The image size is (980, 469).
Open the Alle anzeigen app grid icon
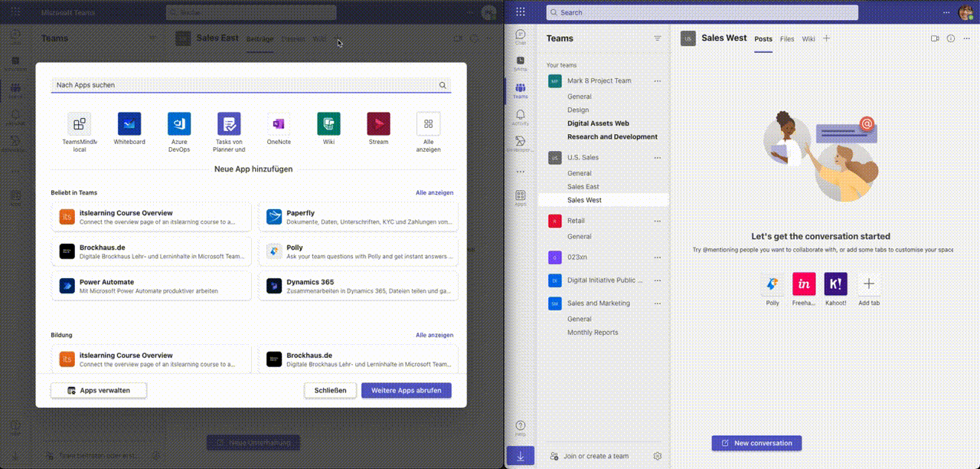click(x=428, y=124)
